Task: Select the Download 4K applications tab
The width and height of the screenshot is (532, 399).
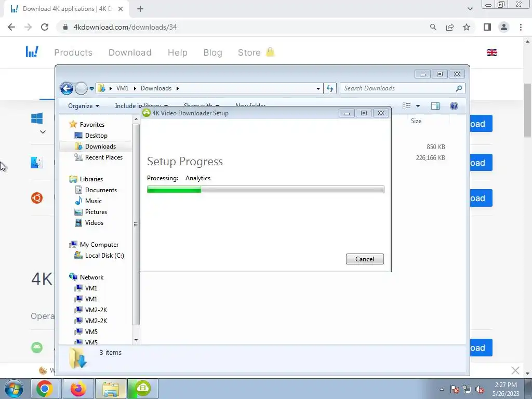Action: click(66, 9)
